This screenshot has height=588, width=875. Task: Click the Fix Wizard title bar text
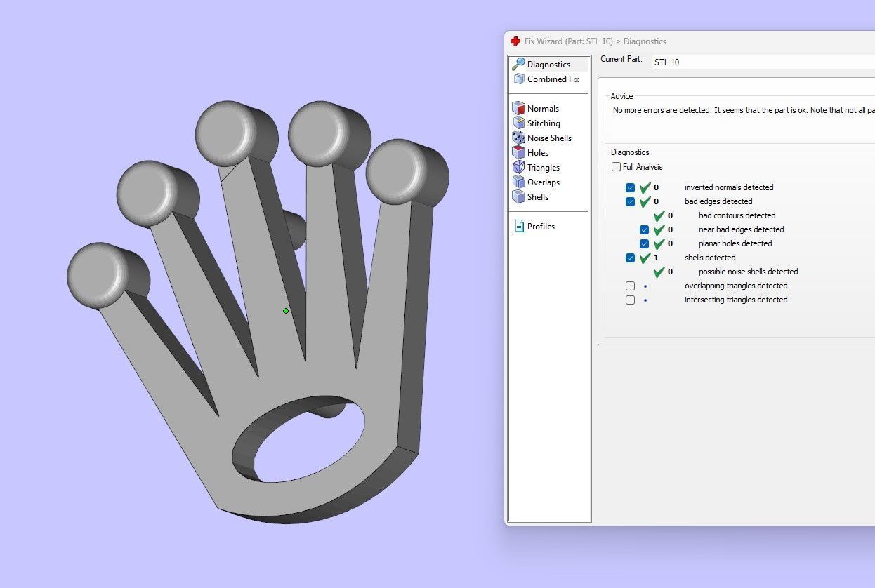coord(596,41)
